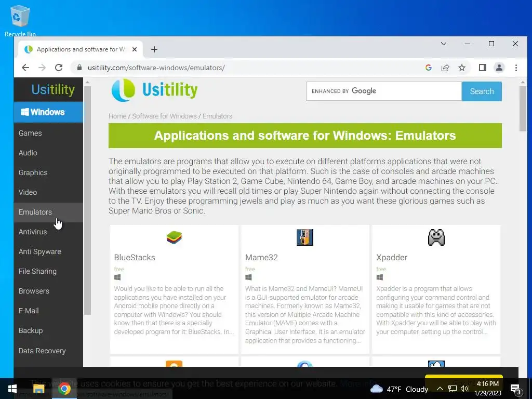Open Backup category in sidebar
This screenshot has width=532, height=399.
coord(48,330)
